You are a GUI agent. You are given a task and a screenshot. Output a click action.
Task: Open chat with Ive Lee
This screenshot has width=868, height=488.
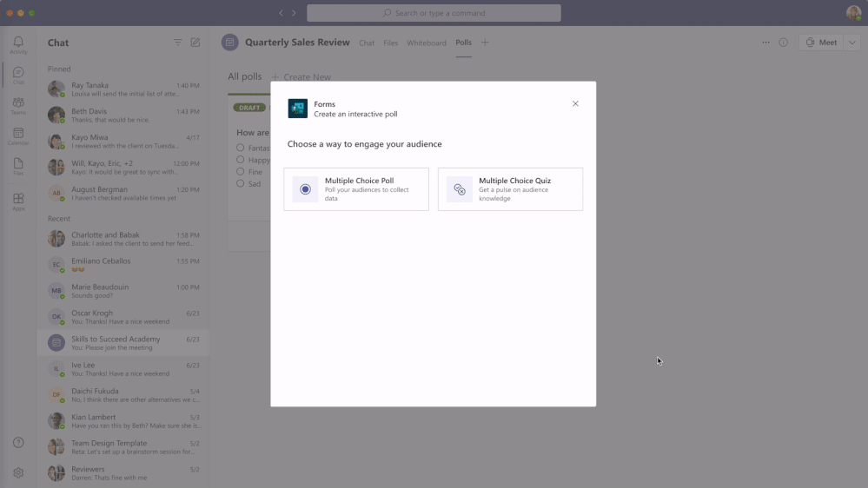pyautogui.click(x=123, y=369)
